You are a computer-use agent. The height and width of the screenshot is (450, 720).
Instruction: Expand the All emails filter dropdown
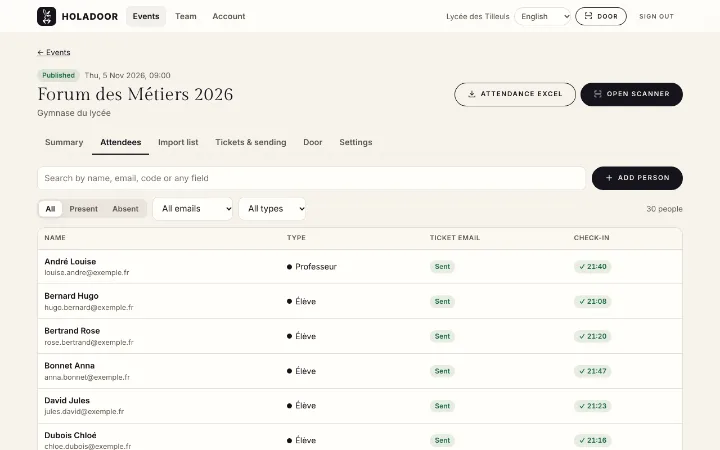pyautogui.click(x=193, y=209)
